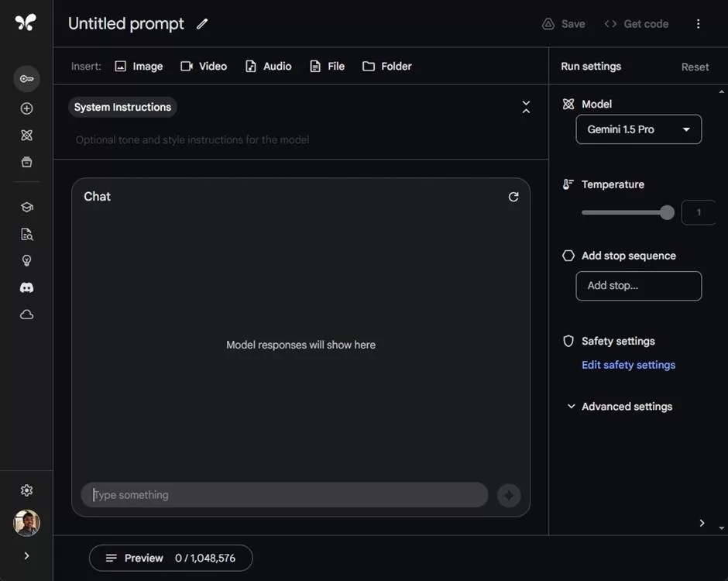Click the Get code button
Image resolution: width=728 pixels, height=581 pixels.
[x=636, y=24]
